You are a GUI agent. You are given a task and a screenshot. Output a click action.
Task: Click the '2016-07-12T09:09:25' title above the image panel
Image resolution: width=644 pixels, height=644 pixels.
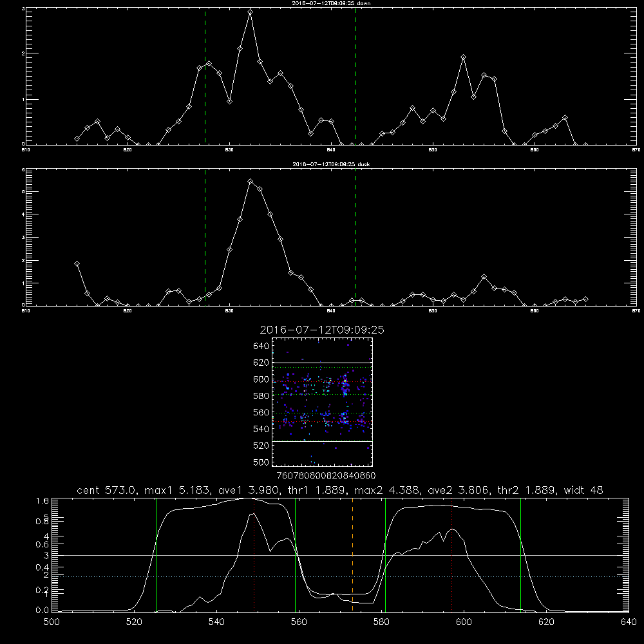(322, 330)
